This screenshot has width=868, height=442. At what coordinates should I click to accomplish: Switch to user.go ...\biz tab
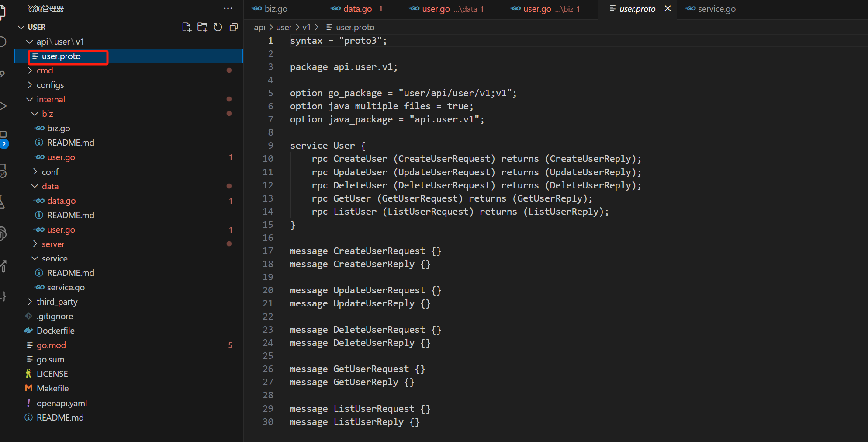[x=550, y=9]
